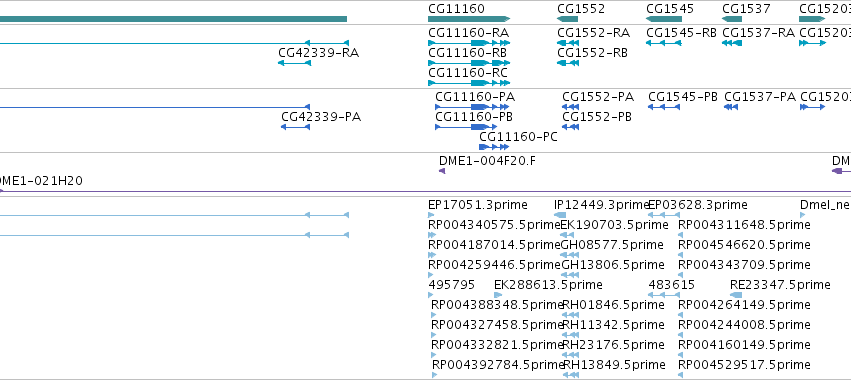Click RP004529517.5prime label
This screenshot has width=851, height=380.
point(745,365)
